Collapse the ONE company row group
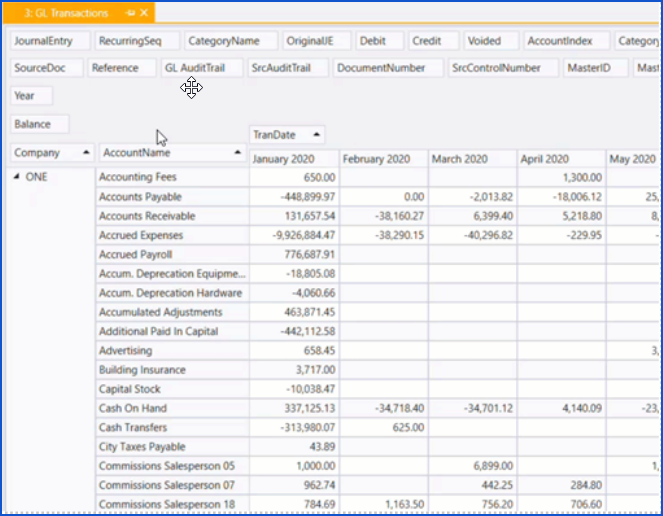This screenshot has height=516, width=663. pyautogui.click(x=16, y=177)
